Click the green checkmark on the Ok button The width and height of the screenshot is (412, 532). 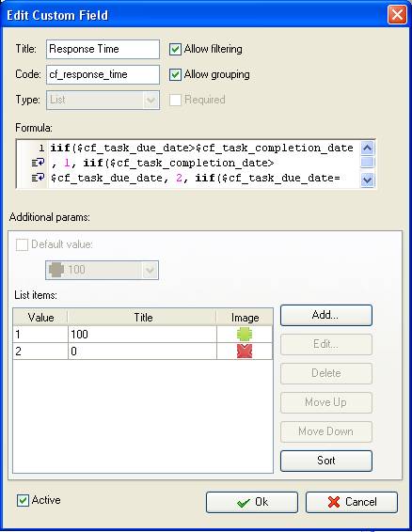(244, 503)
